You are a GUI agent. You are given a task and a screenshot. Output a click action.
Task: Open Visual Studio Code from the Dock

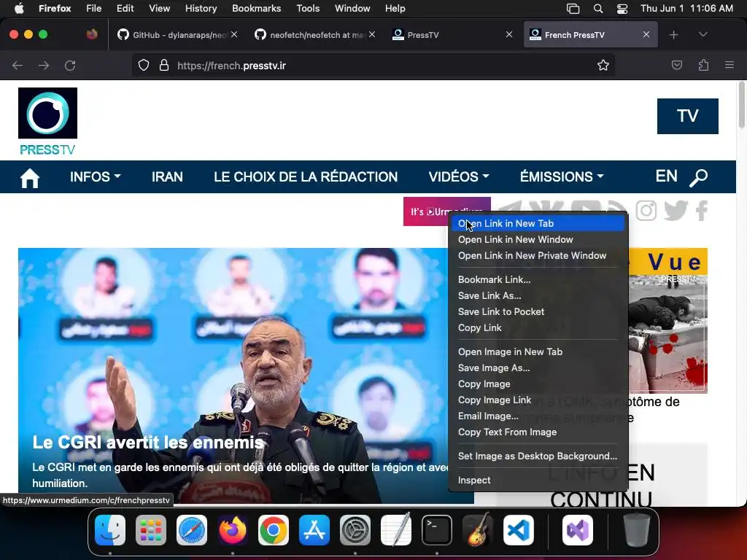pyautogui.click(x=519, y=530)
